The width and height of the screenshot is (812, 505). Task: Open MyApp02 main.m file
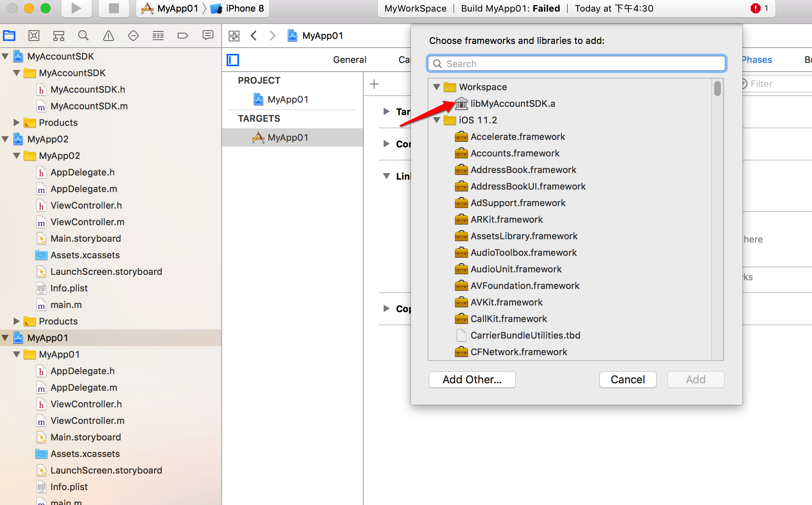59,305
